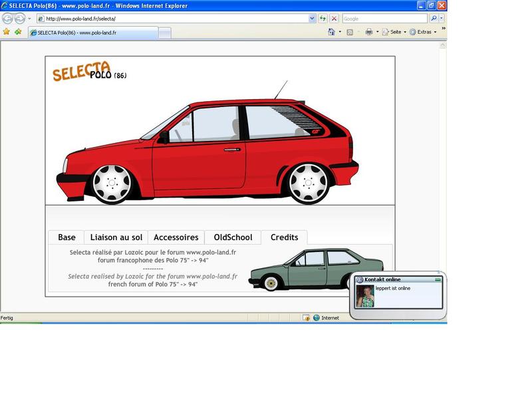
Task: Expand the address bar URL history dropdown
Action: (x=312, y=19)
